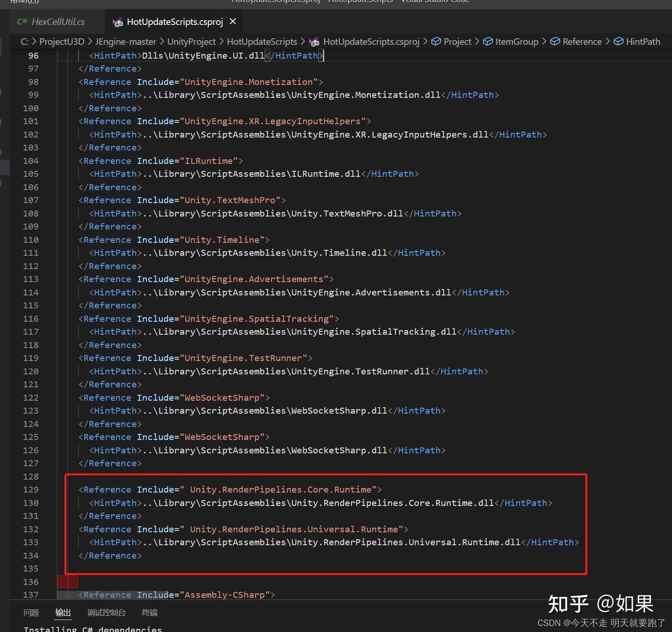Open the JEngine-master breadcrumb dropdown
The image size is (672, 632).
pyautogui.click(x=125, y=41)
